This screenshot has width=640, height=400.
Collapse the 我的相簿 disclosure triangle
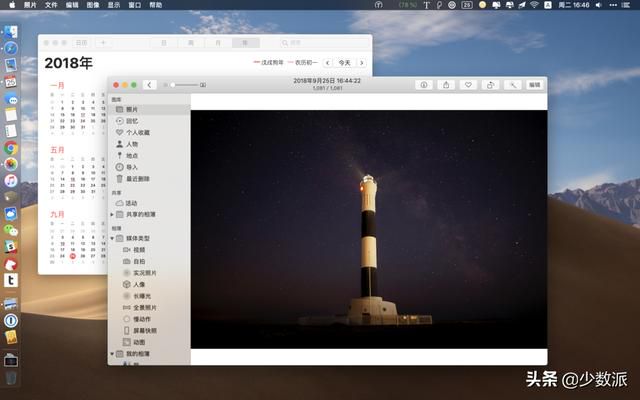tap(112, 353)
